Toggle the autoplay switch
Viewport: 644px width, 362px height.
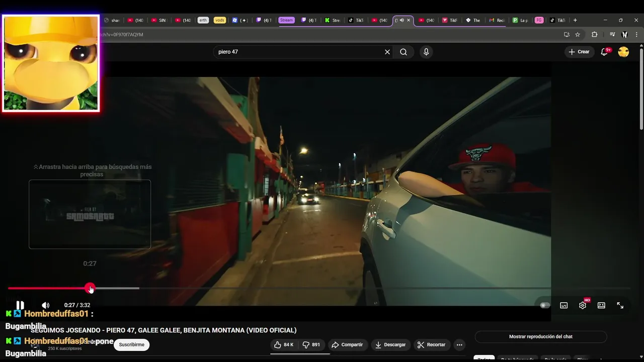[x=544, y=305]
